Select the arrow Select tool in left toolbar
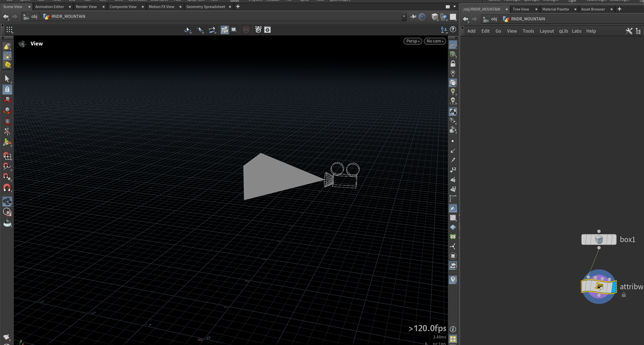 7,79
